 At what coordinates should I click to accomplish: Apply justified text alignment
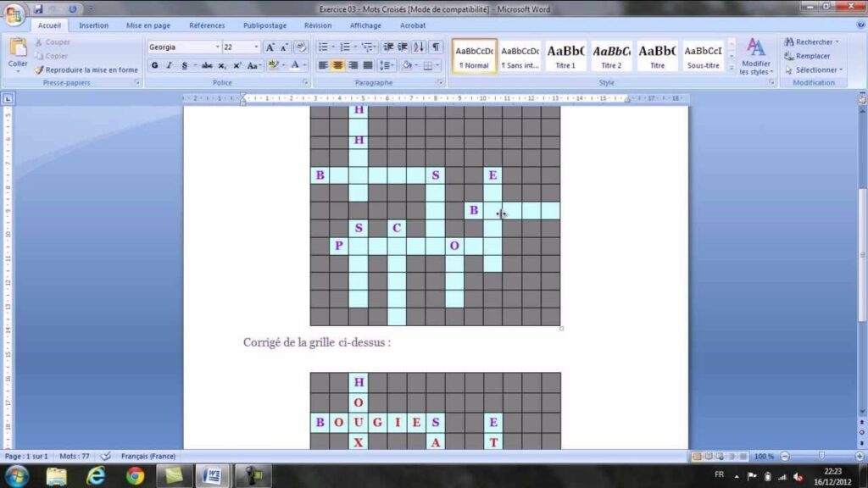click(x=367, y=65)
